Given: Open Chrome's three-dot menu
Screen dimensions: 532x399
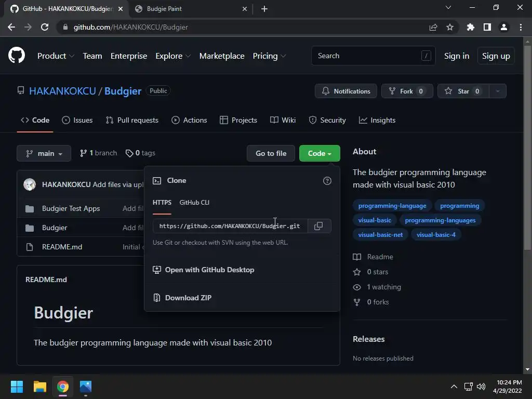Looking at the screenshot, I should 521,27.
